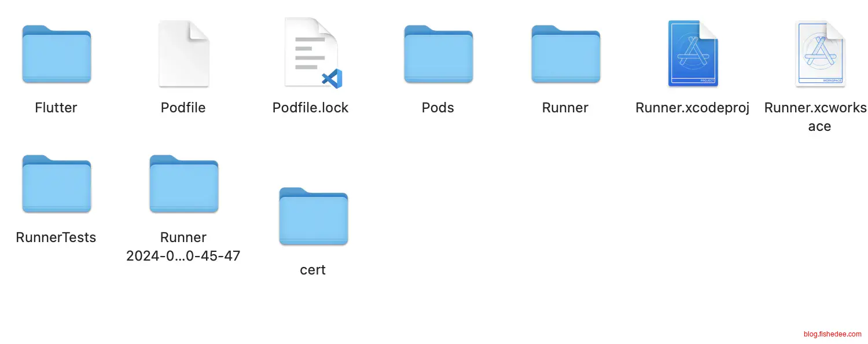The width and height of the screenshot is (868, 344).
Task: Click the RunnerTests folder icon
Action: (x=56, y=184)
